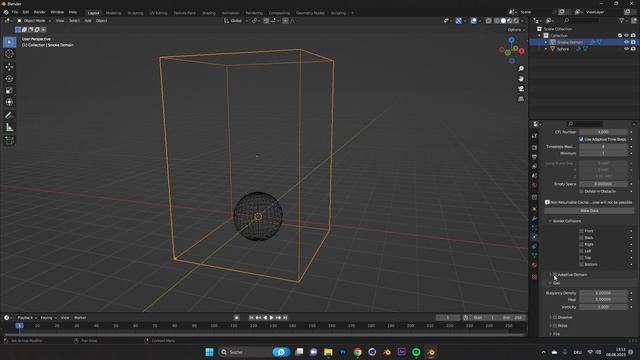This screenshot has height=360, width=640.
Task: Open the Material properties tab
Action: pos(534,265)
